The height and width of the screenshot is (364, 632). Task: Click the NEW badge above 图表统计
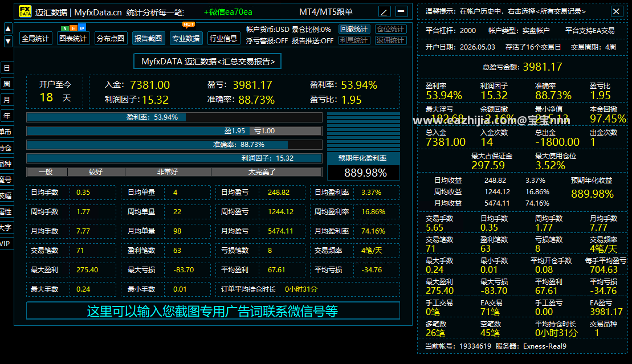(73, 28)
